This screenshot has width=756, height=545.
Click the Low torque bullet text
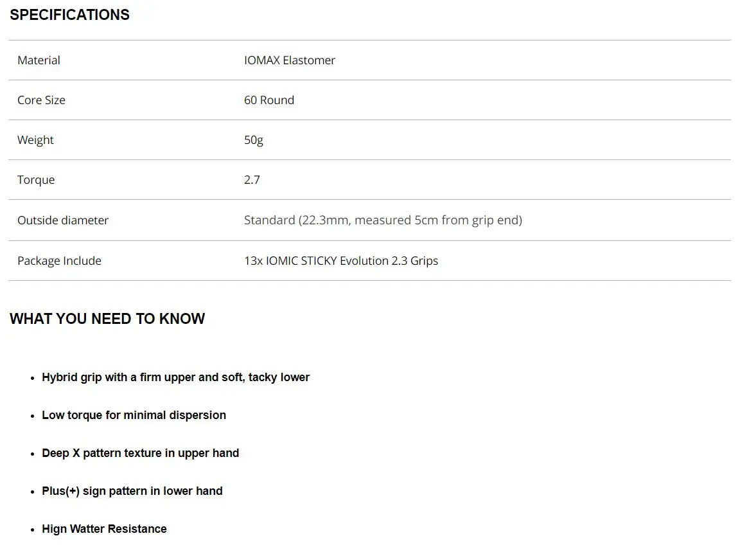pyautogui.click(x=134, y=415)
